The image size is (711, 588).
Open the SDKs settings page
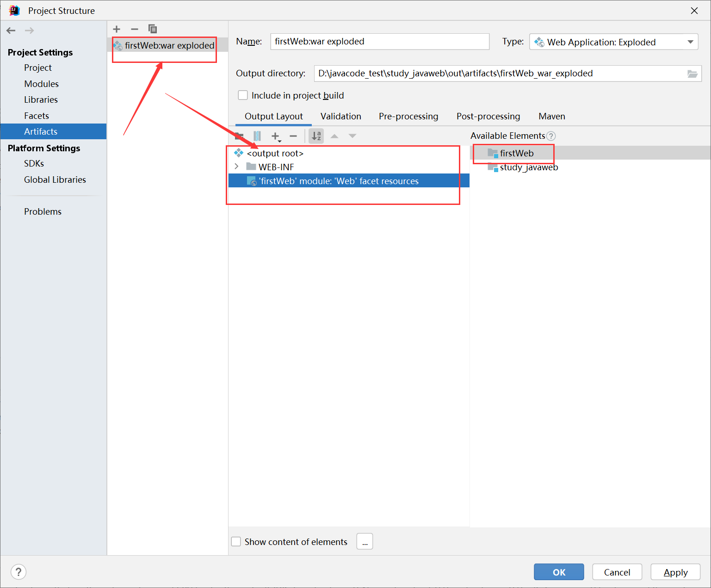click(x=34, y=164)
